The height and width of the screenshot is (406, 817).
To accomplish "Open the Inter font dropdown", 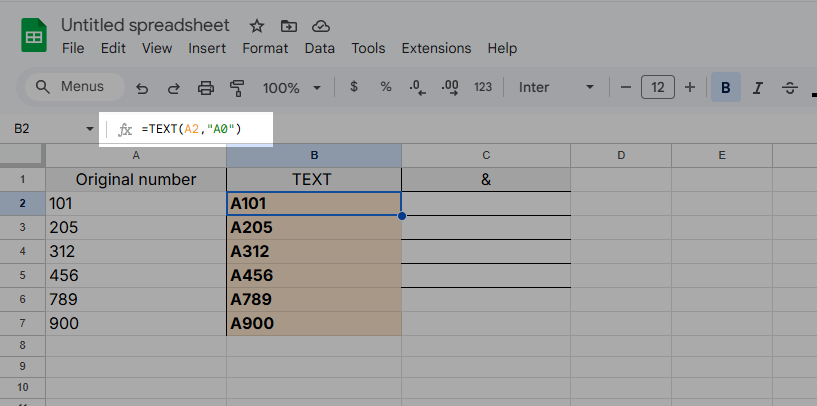I will point(555,87).
